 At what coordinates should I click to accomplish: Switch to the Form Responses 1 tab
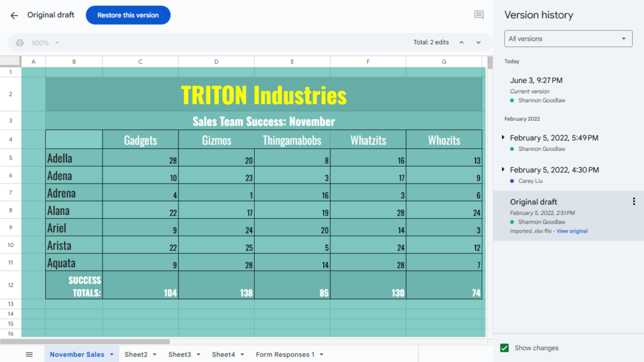click(285, 354)
